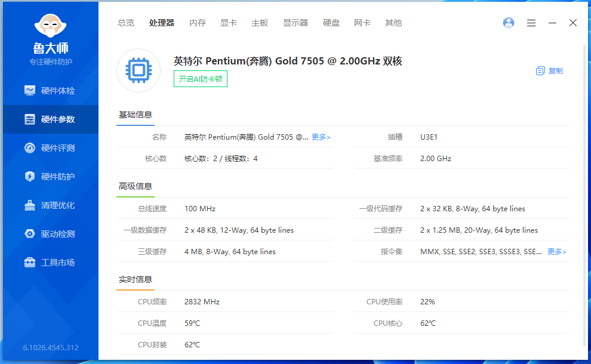Click the user account avatar icon
Viewport: 591px width, 364px height.
(x=509, y=23)
